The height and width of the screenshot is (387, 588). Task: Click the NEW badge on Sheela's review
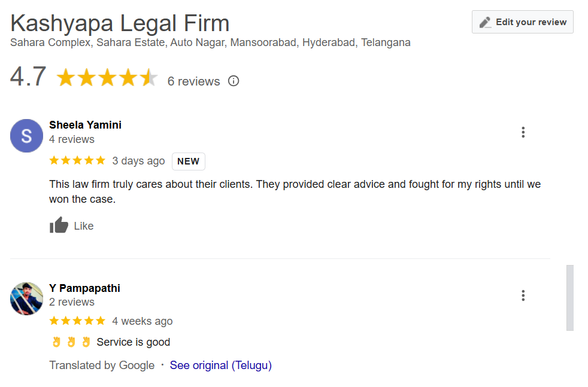pyautogui.click(x=188, y=161)
